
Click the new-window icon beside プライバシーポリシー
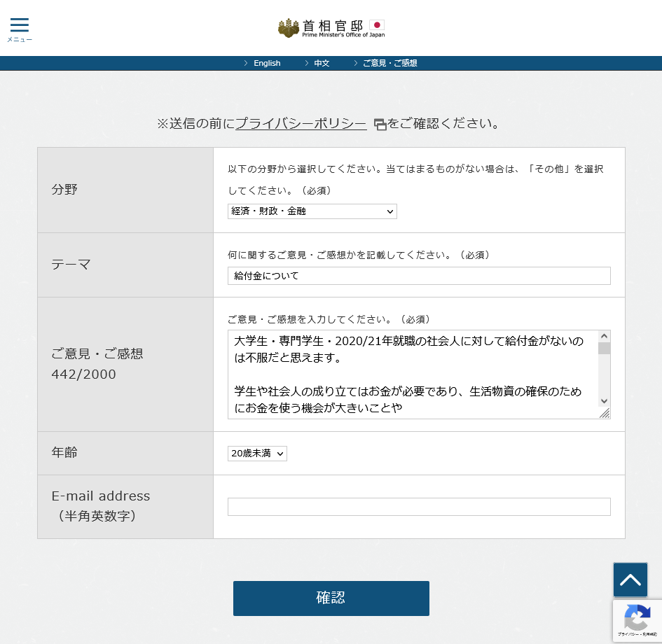[380, 125]
